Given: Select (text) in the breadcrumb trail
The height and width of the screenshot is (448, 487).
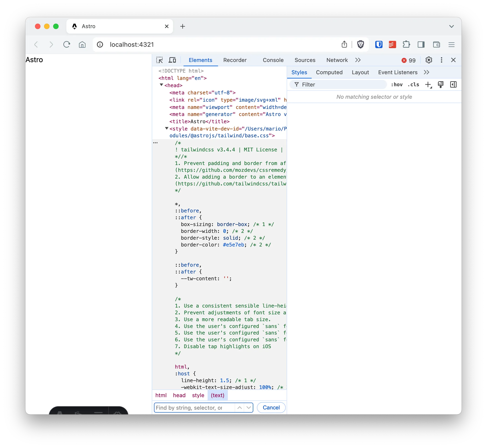Looking at the screenshot, I should tap(217, 395).
